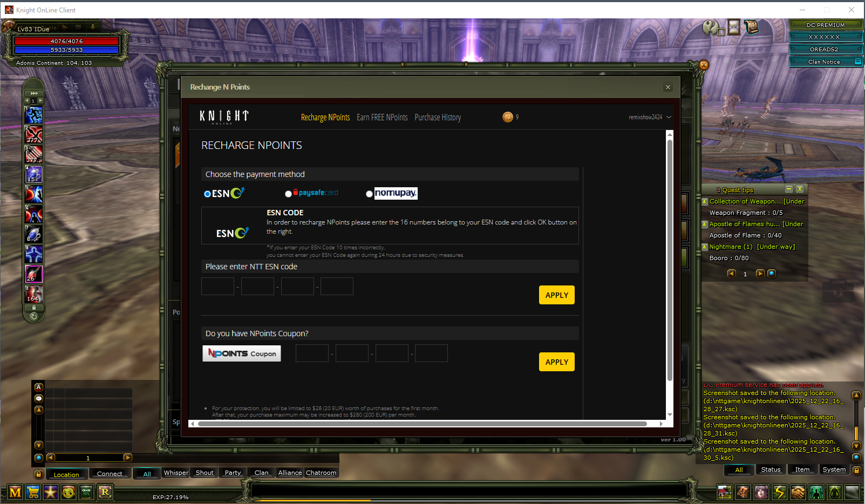Use the first blue skill in skill bar

point(33,115)
